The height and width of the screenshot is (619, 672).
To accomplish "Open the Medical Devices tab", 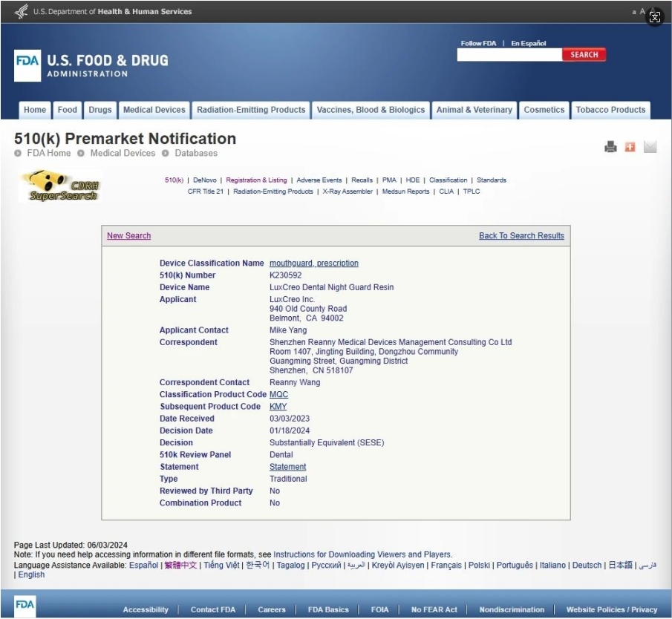I will click(x=154, y=110).
